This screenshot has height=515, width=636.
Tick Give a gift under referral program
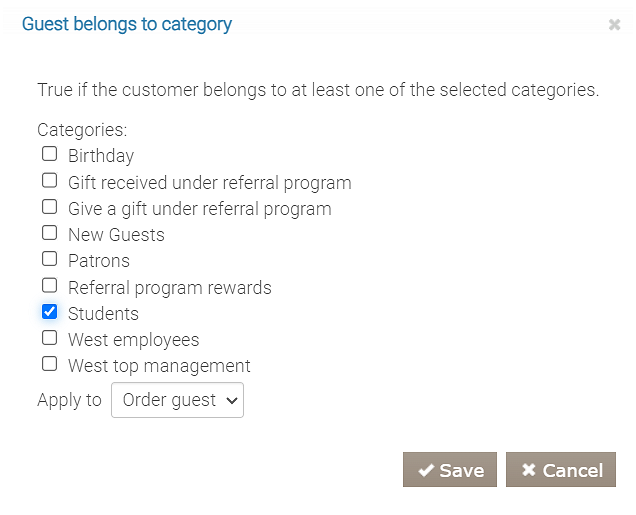[x=49, y=207]
